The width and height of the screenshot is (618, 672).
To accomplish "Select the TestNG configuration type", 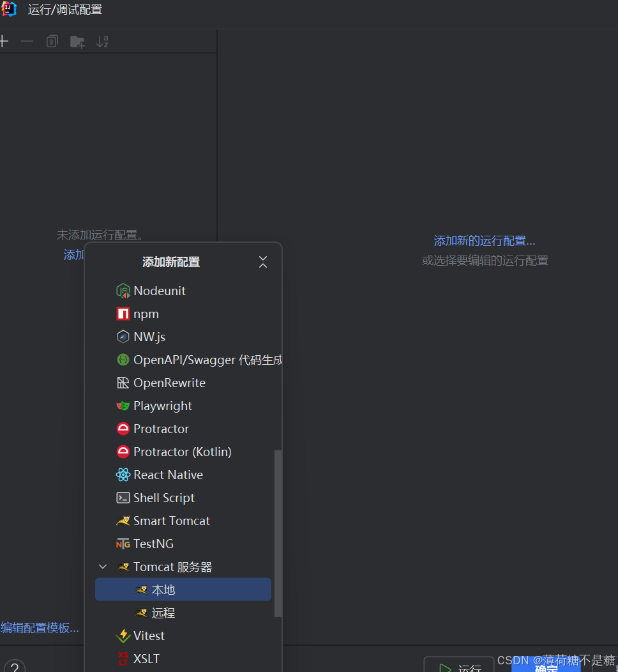I will point(153,544).
